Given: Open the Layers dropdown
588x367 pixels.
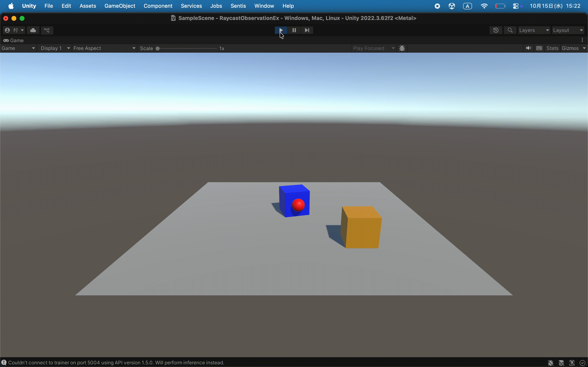Looking at the screenshot, I should coord(534,30).
